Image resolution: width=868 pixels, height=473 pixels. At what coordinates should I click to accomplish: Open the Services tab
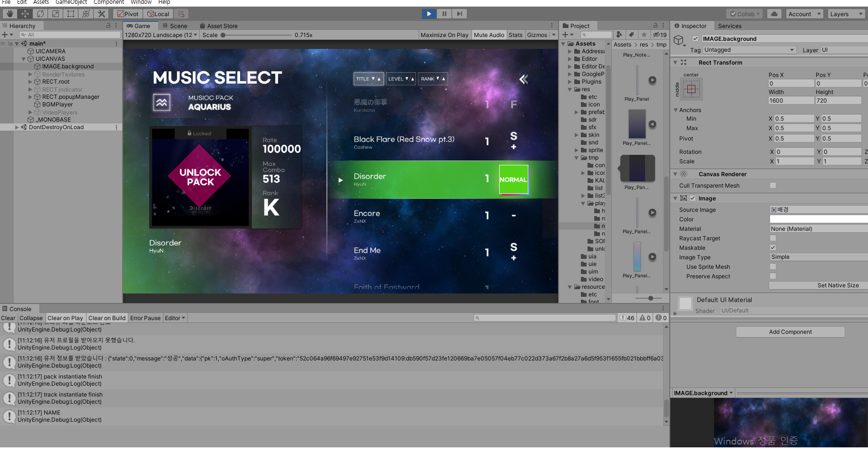[729, 26]
